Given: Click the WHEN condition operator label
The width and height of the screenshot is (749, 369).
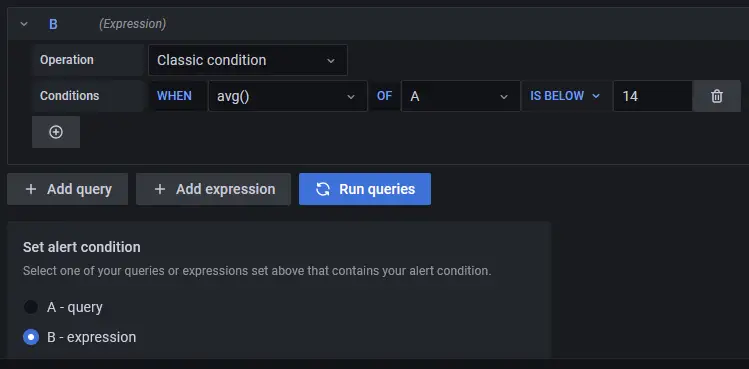Looking at the screenshot, I should (174, 96).
